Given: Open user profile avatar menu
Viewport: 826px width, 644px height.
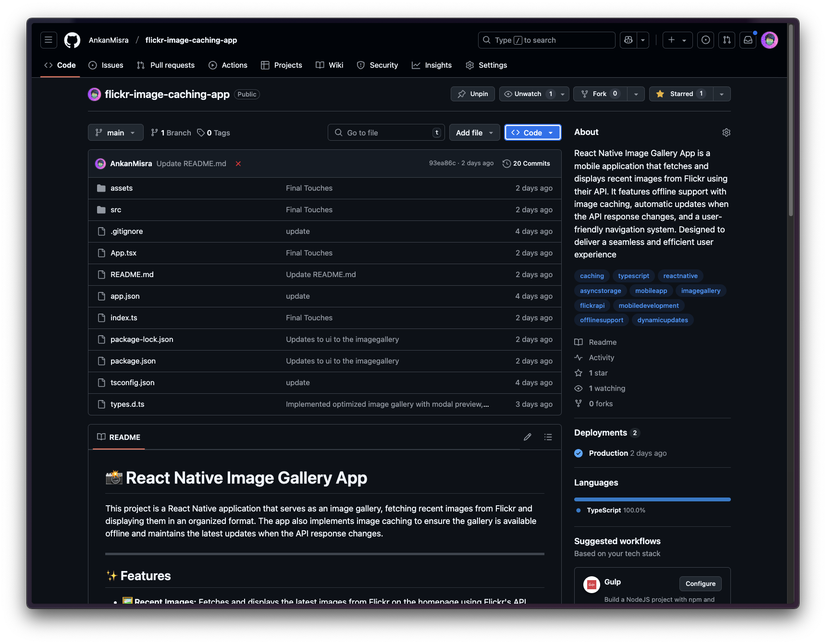Looking at the screenshot, I should tap(769, 40).
